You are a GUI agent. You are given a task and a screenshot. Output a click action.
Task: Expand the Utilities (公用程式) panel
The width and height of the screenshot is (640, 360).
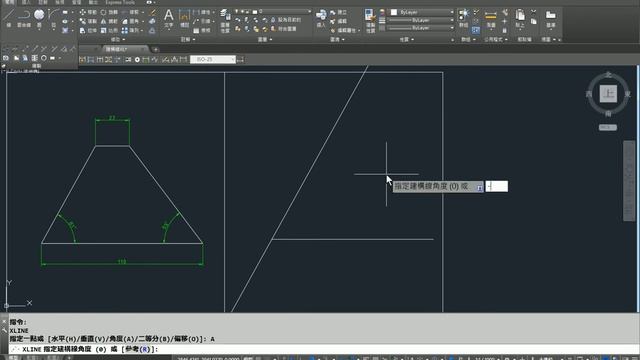(x=496, y=40)
